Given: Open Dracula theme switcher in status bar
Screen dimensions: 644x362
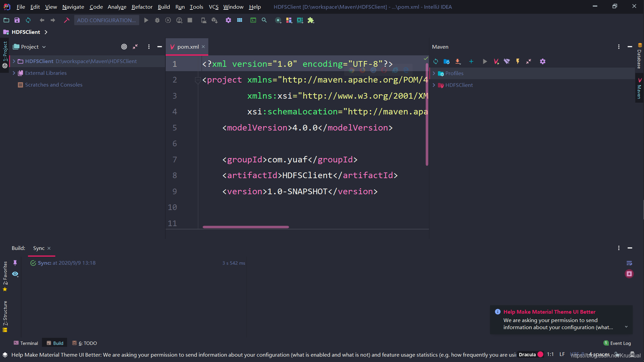Looking at the screenshot, I should [531, 354].
